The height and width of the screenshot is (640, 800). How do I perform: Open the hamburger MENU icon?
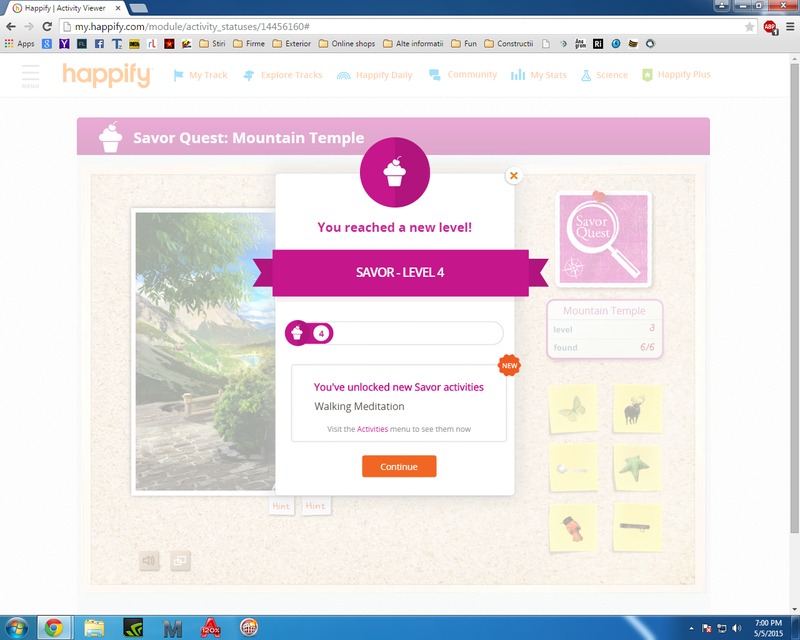[31, 76]
